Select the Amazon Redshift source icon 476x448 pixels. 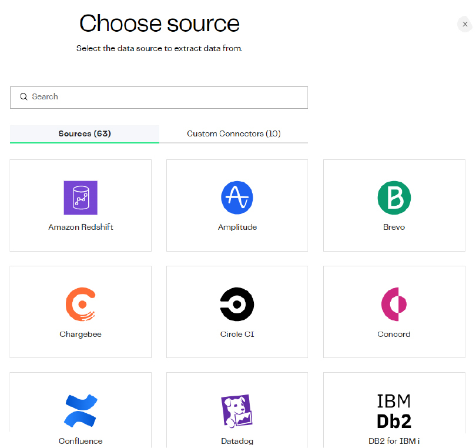coord(81,198)
